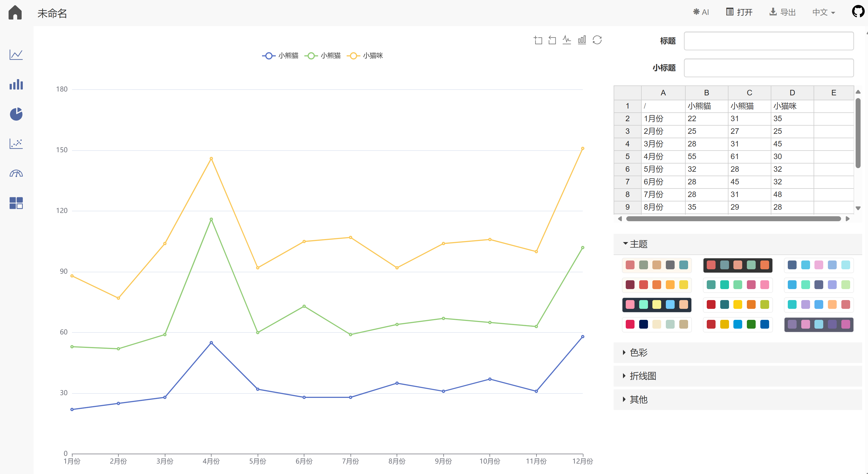Expand the 折线图 section

pos(642,376)
